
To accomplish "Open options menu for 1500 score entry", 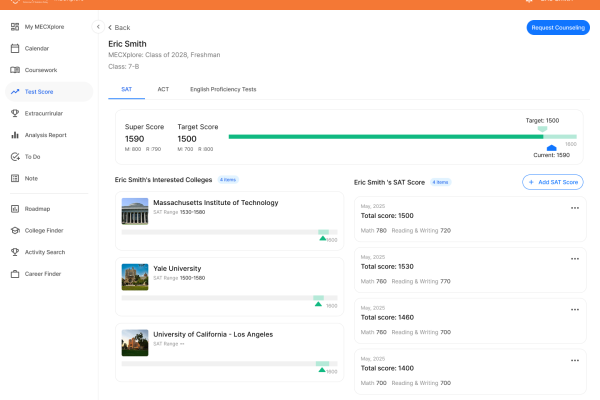I will tap(575, 208).
